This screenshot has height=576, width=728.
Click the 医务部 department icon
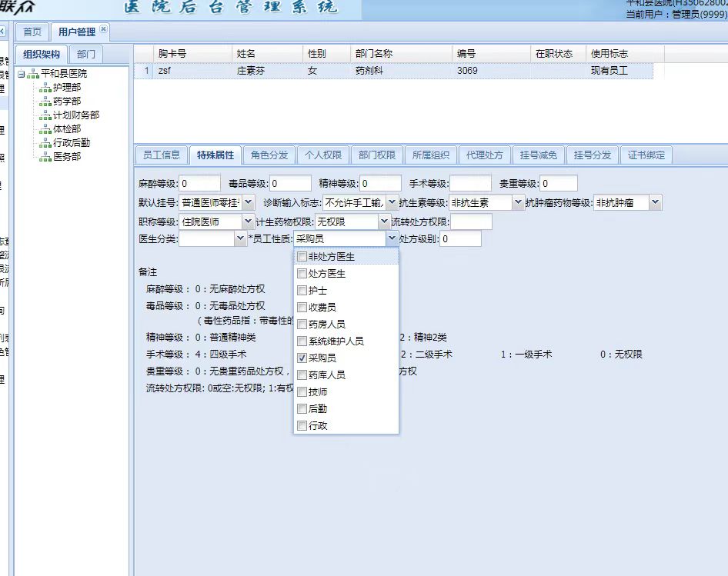click(x=45, y=158)
